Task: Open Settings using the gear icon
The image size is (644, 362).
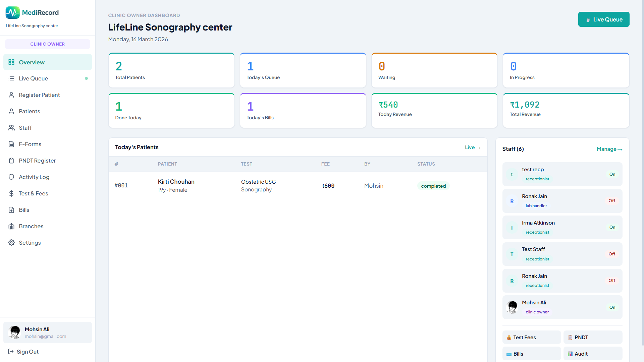Action: (11, 242)
